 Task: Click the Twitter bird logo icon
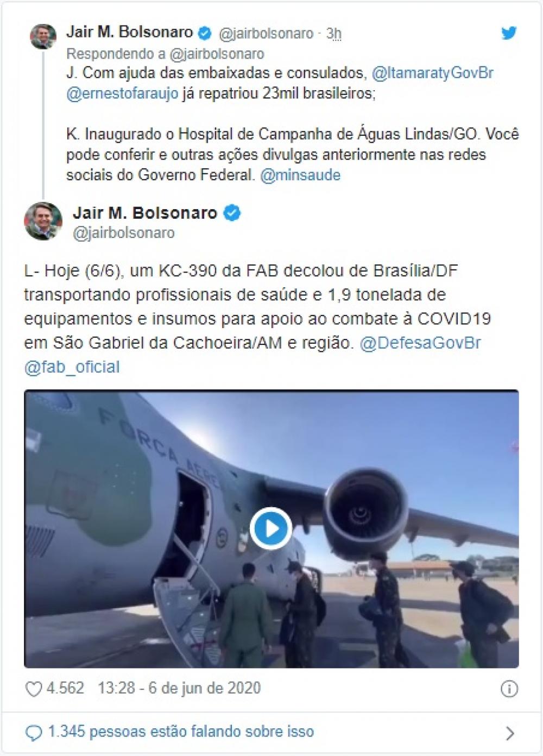[x=509, y=33]
